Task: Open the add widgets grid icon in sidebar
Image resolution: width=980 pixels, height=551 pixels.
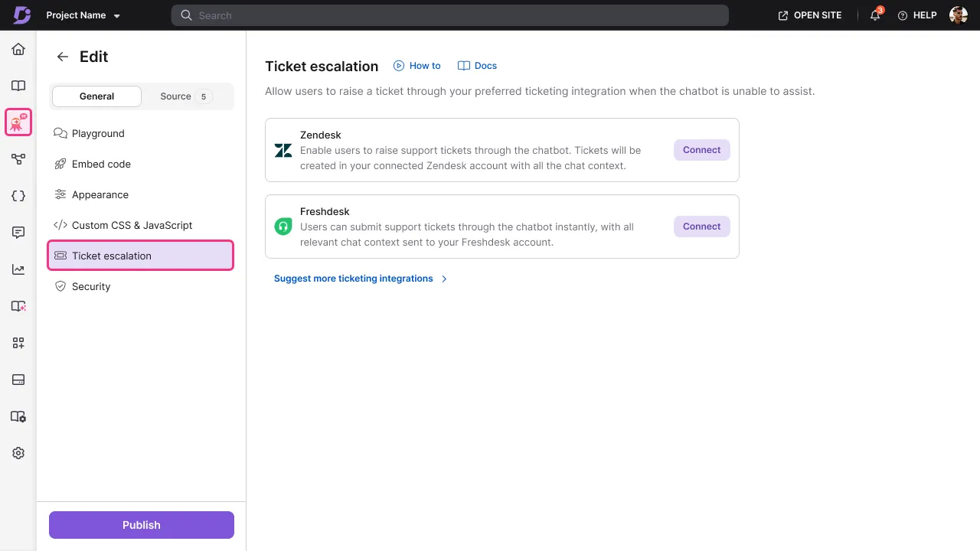Action: pos(18,343)
